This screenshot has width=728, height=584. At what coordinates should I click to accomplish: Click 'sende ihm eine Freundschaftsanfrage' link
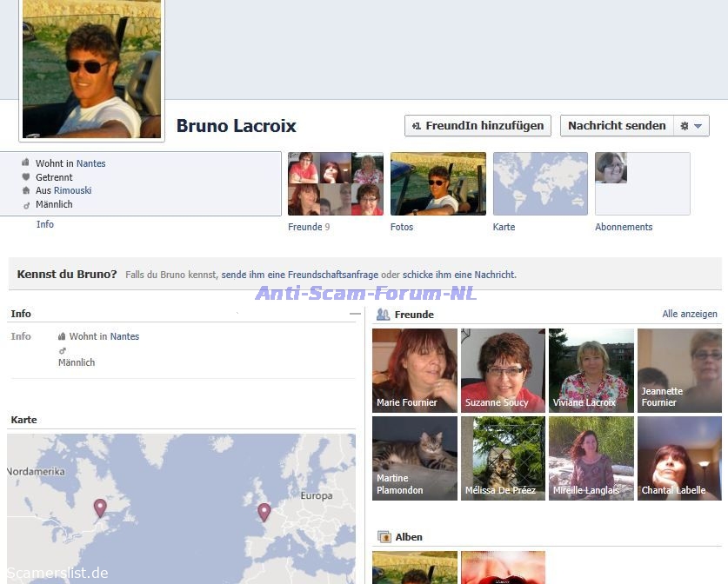[300, 275]
